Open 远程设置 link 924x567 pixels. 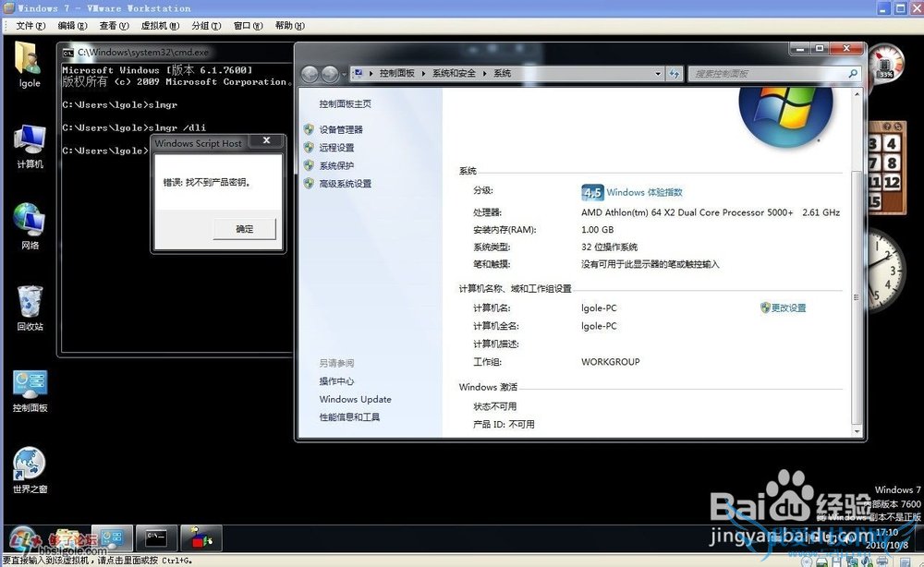[x=336, y=148]
